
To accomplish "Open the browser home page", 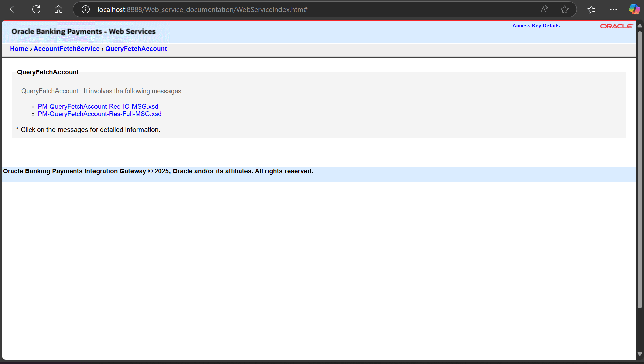I will [x=59, y=9].
